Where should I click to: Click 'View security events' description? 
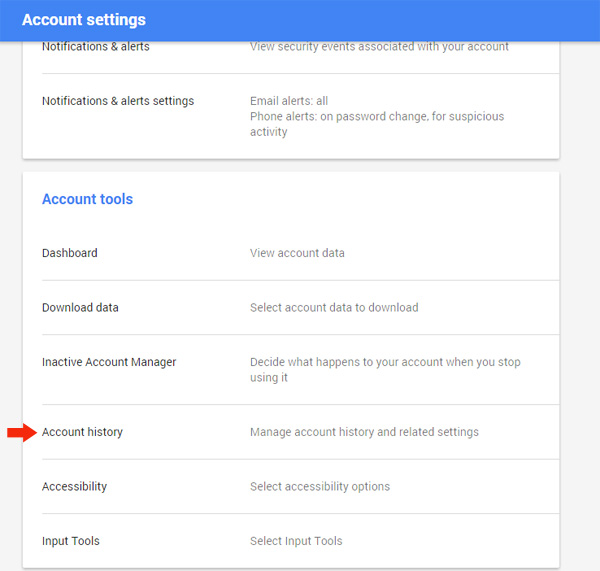(379, 47)
